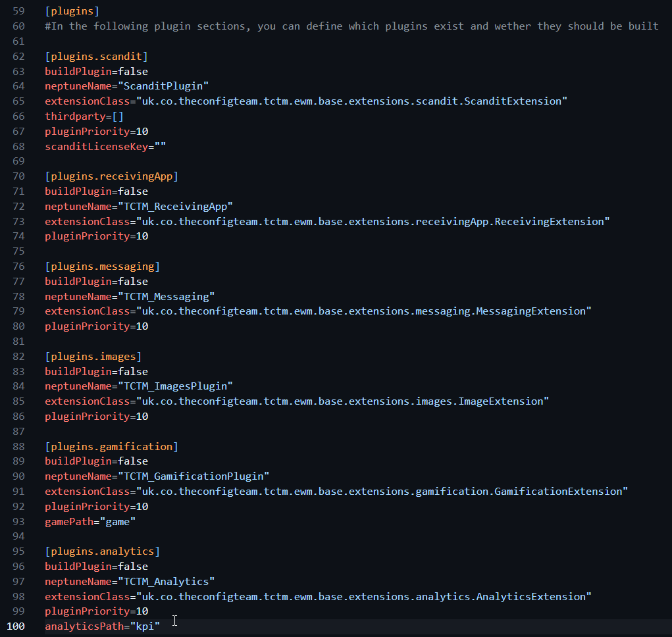Place cursor in the scanditLicenseKey empty string
672x637 pixels.
click(160, 146)
